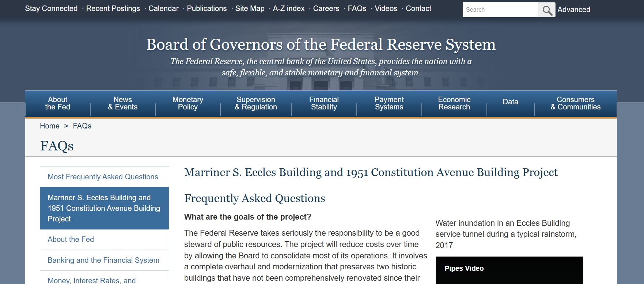Open the News & Events menu
The width and height of the screenshot is (644, 284).
[x=122, y=104]
